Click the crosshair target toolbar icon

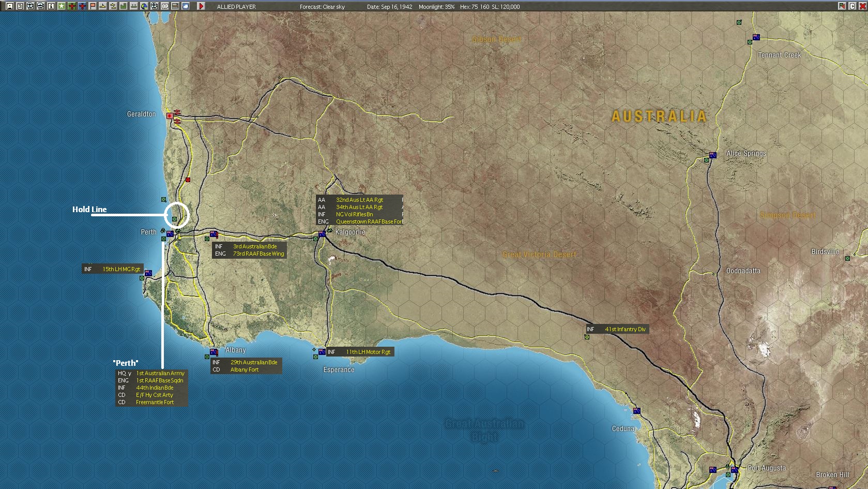tap(154, 6)
